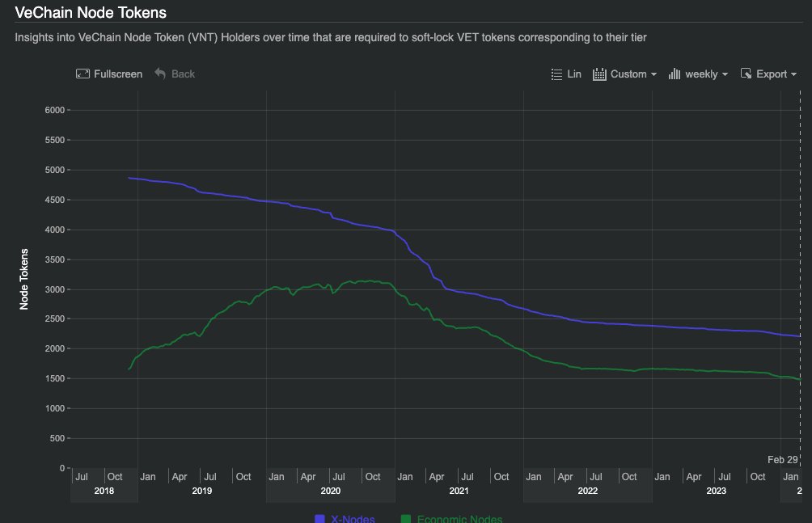Click the 6000 y-axis tick label
Screen dimensions: 812x523
tap(55, 110)
